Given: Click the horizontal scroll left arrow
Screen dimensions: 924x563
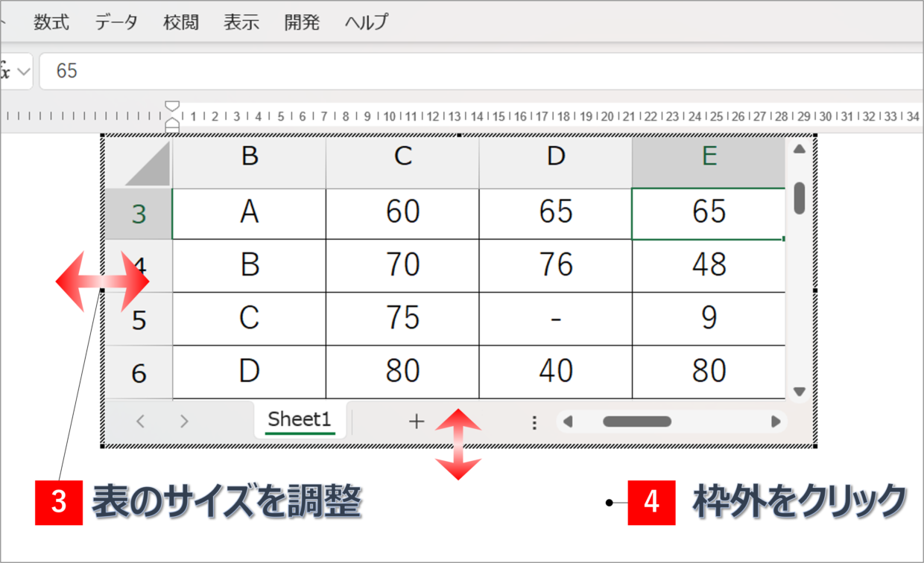Looking at the screenshot, I should coord(568,422).
